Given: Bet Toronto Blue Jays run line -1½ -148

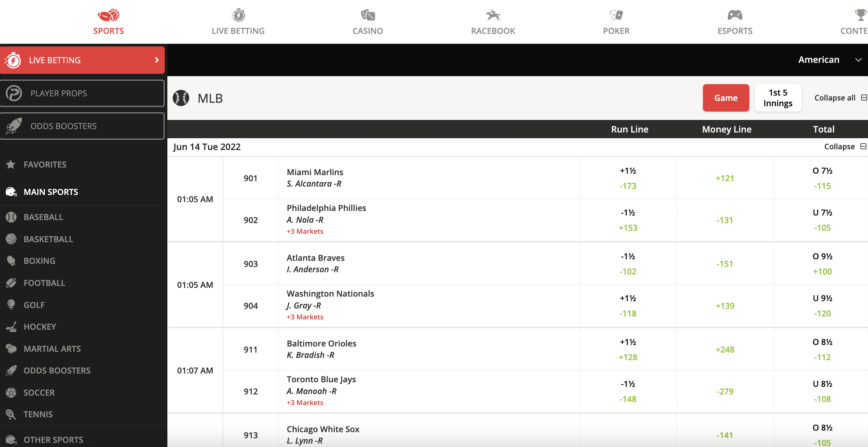Looking at the screenshot, I should pos(628,391).
